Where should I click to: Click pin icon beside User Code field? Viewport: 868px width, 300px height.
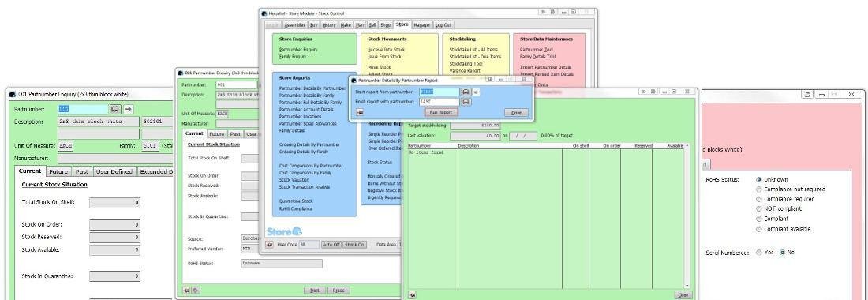pyautogui.click(x=270, y=245)
